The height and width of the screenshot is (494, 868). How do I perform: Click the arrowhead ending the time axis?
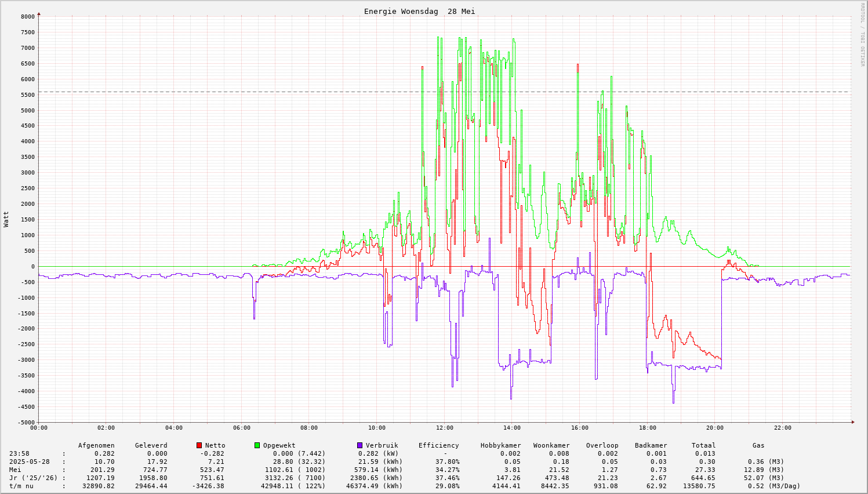[854, 422]
